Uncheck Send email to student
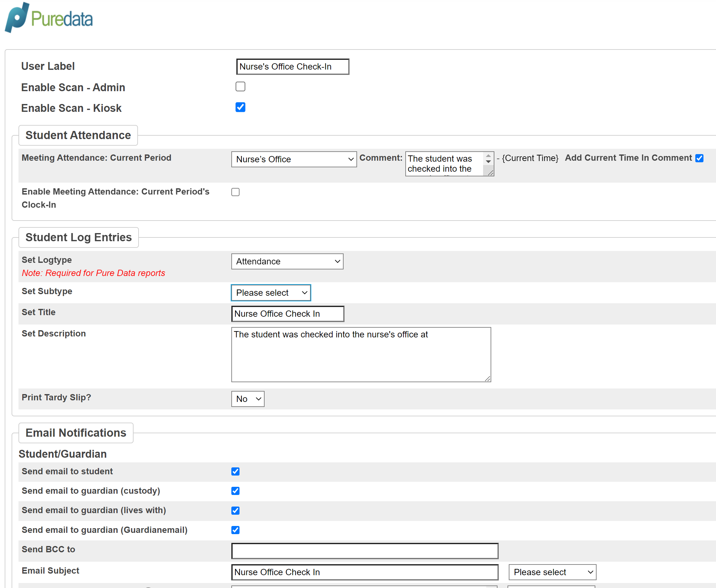This screenshot has width=716, height=588. point(235,471)
